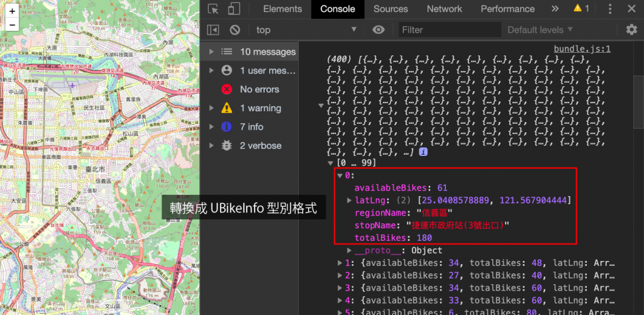This screenshot has width=644, height=315.
Task: Toggle the console sidebar icon
Action: tap(213, 30)
